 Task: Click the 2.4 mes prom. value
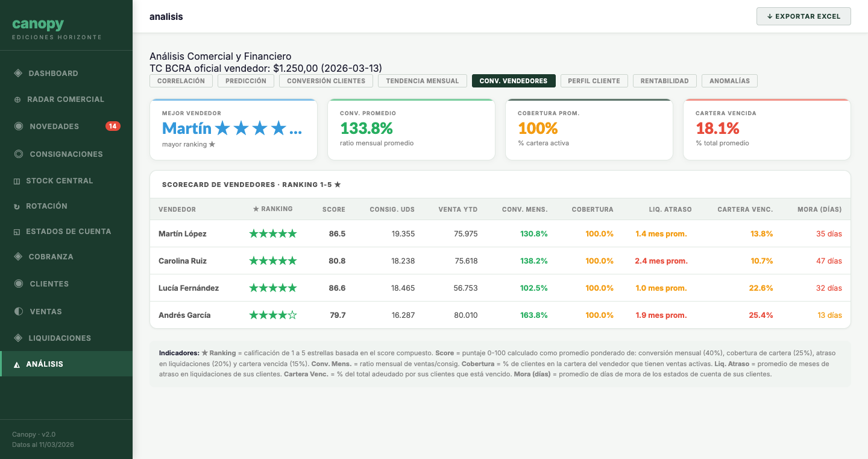point(661,261)
